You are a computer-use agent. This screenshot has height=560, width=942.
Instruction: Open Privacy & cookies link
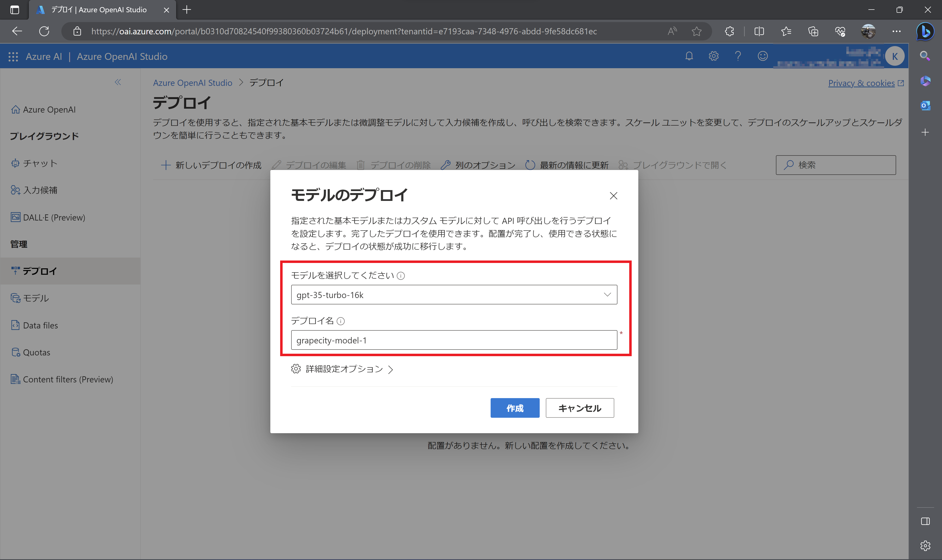[x=866, y=83]
